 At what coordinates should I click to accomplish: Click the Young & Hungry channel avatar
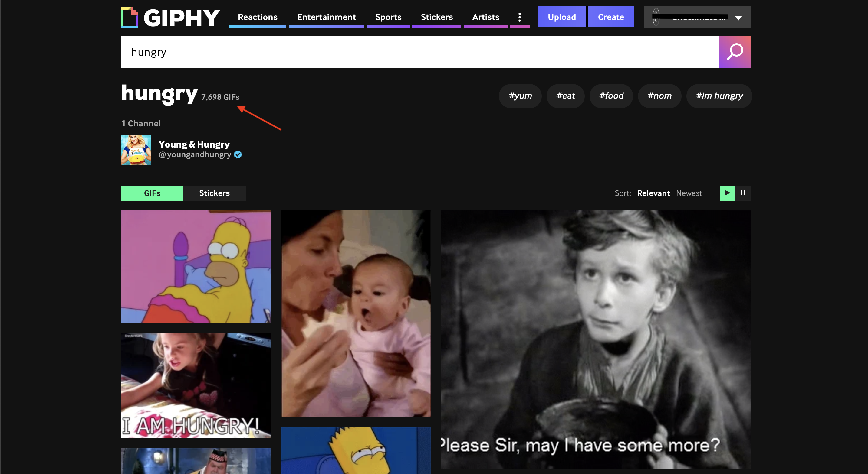coord(136,150)
